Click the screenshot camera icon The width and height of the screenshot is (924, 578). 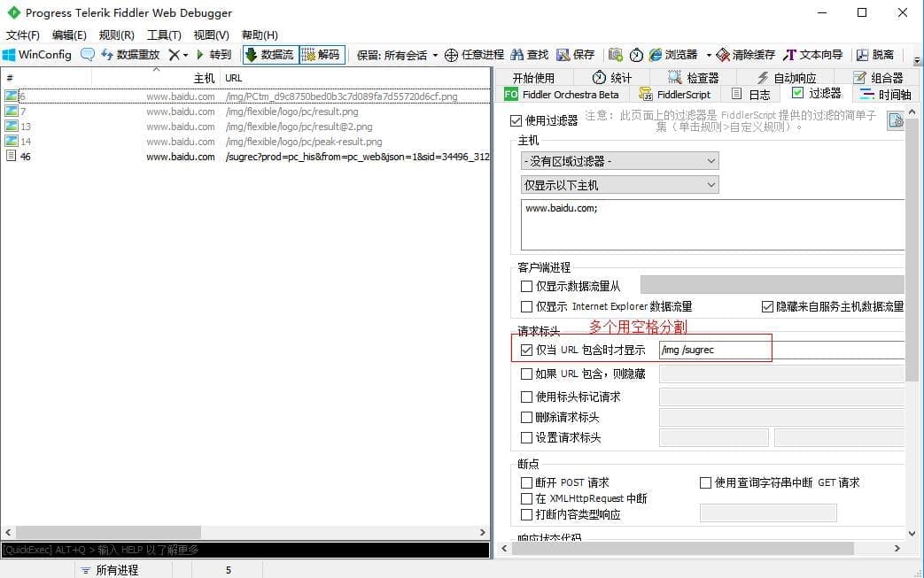tap(615, 55)
